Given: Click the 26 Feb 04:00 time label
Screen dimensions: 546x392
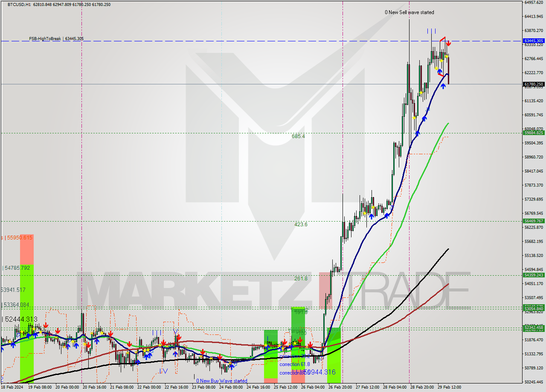Looking at the screenshot, I should (313, 387).
